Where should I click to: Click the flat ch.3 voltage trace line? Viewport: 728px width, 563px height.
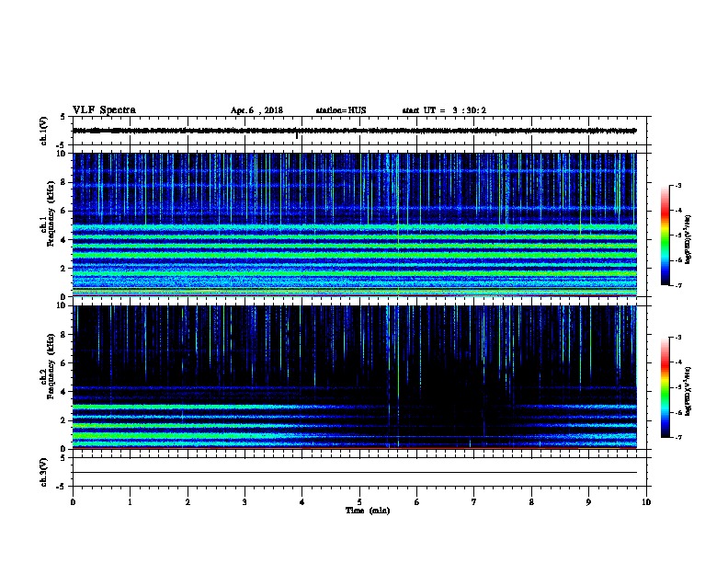355,473
